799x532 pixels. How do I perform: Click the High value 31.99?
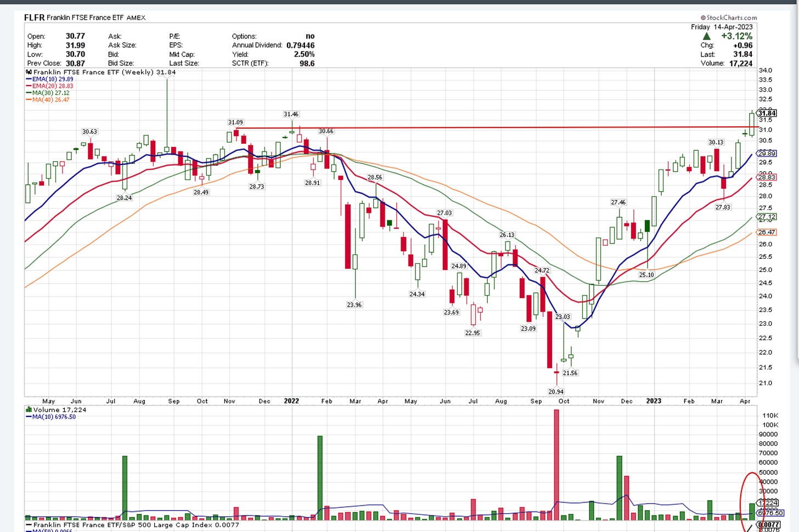pos(75,46)
